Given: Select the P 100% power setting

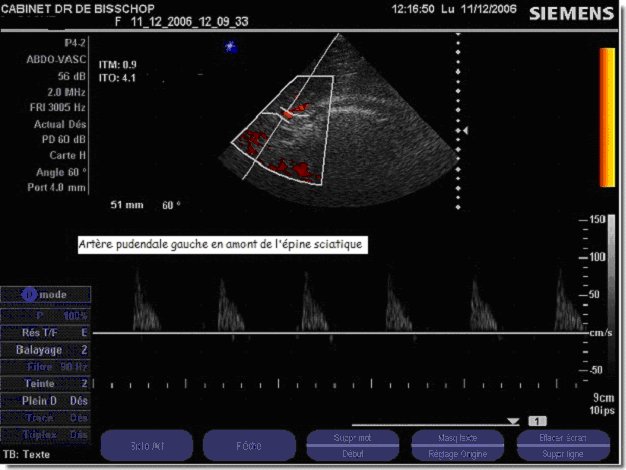Looking at the screenshot, I should pos(46,316).
